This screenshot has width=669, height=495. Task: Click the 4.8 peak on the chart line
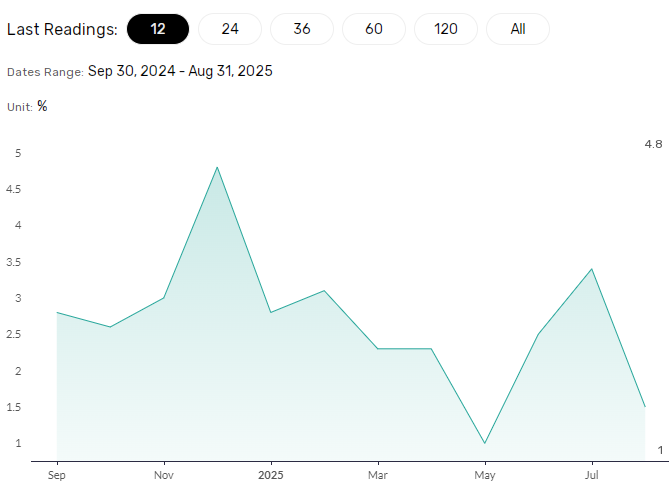coord(217,167)
